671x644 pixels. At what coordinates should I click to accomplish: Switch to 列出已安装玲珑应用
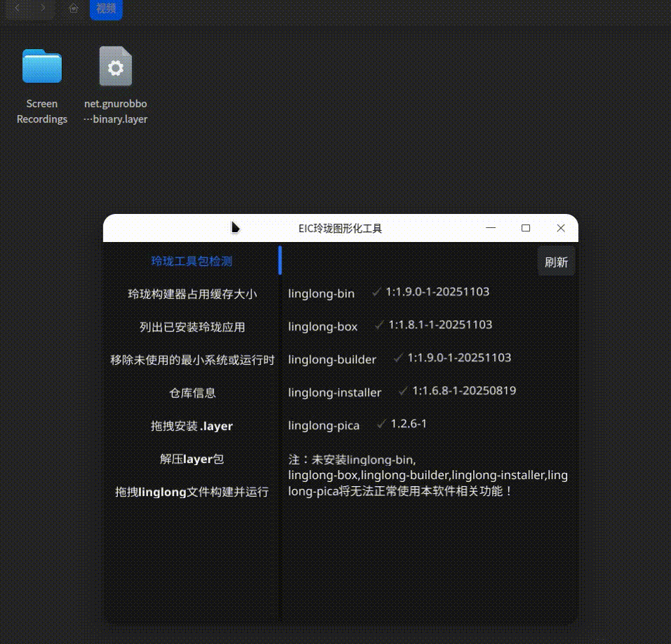(192, 327)
